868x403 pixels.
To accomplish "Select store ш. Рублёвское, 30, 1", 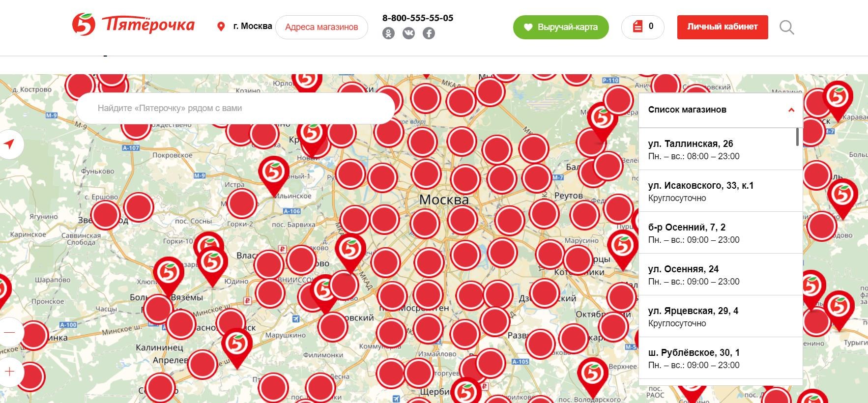I will pyautogui.click(x=721, y=358).
